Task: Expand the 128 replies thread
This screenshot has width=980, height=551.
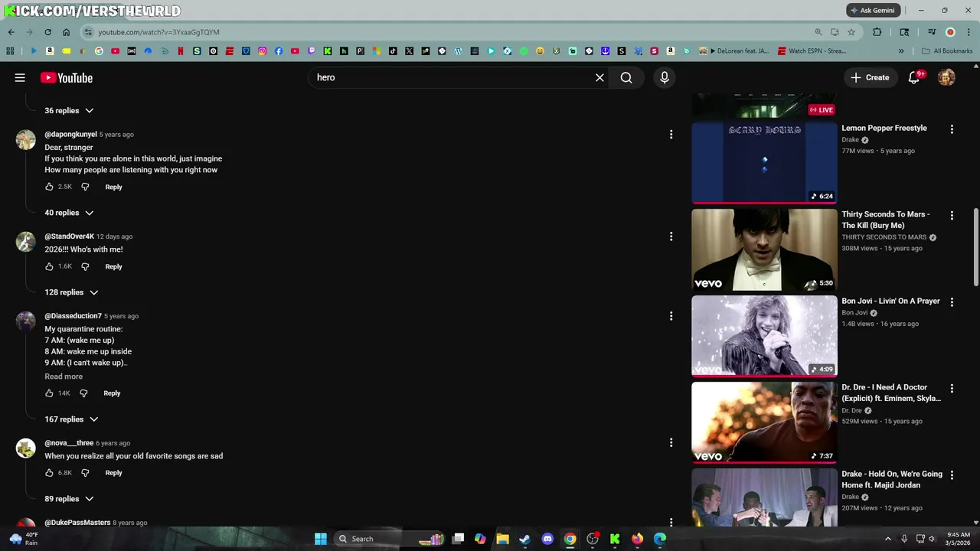Action: point(71,292)
